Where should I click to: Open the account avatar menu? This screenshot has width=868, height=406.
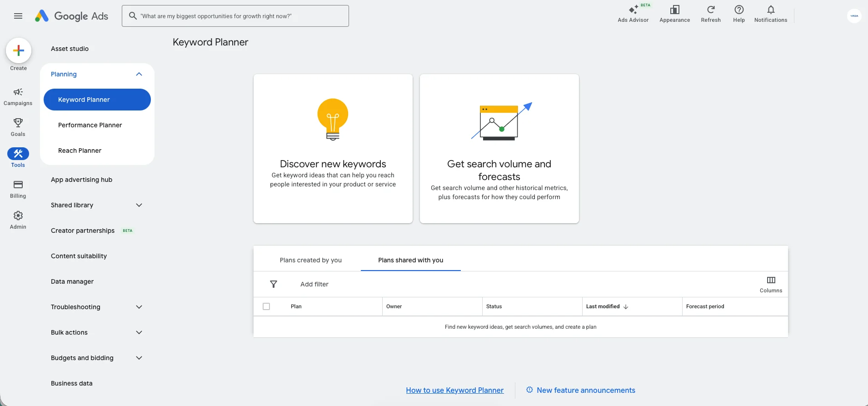point(854,16)
